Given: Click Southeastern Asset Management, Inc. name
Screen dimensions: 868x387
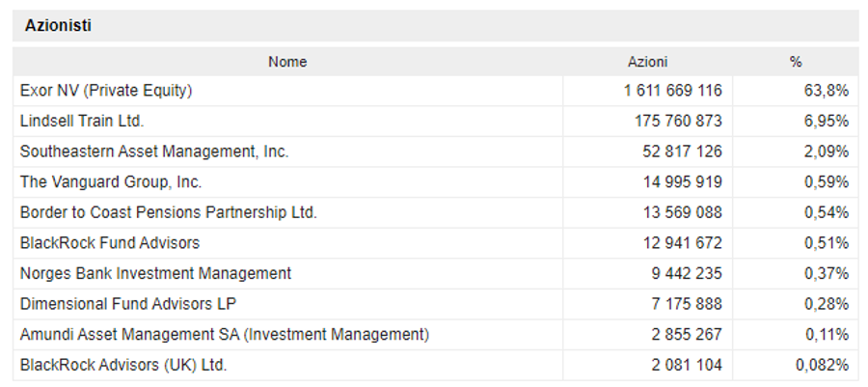Looking at the screenshot, I should coord(154,152).
